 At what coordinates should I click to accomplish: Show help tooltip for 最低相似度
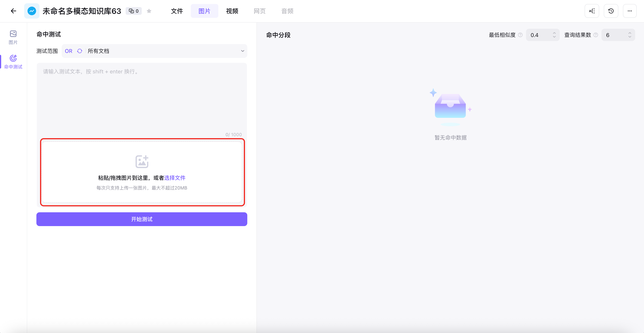pyautogui.click(x=520, y=35)
